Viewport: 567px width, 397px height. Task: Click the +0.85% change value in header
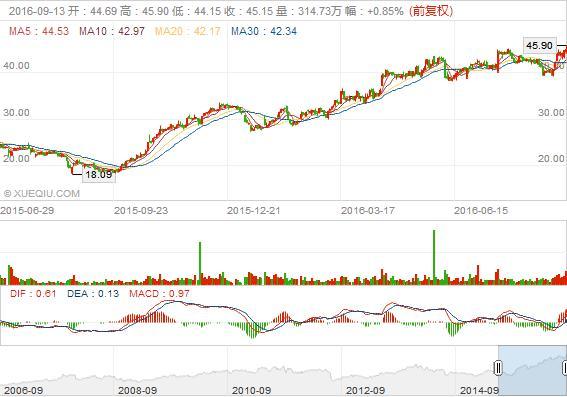click(x=385, y=11)
